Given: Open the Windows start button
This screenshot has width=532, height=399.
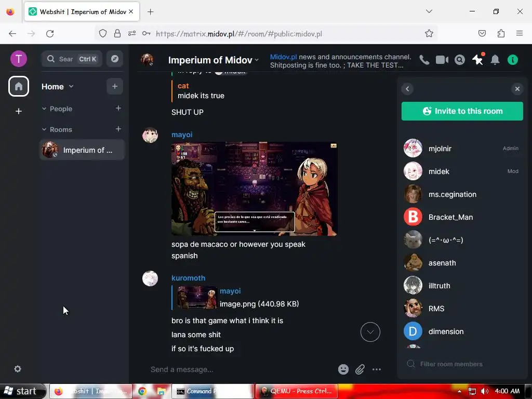Looking at the screenshot, I should pyautogui.click(x=22, y=391).
